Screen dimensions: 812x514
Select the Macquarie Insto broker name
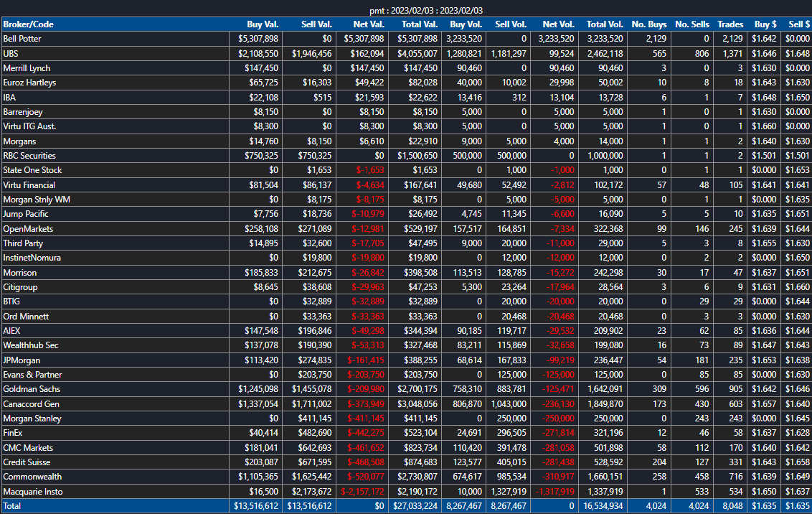coord(32,492)
